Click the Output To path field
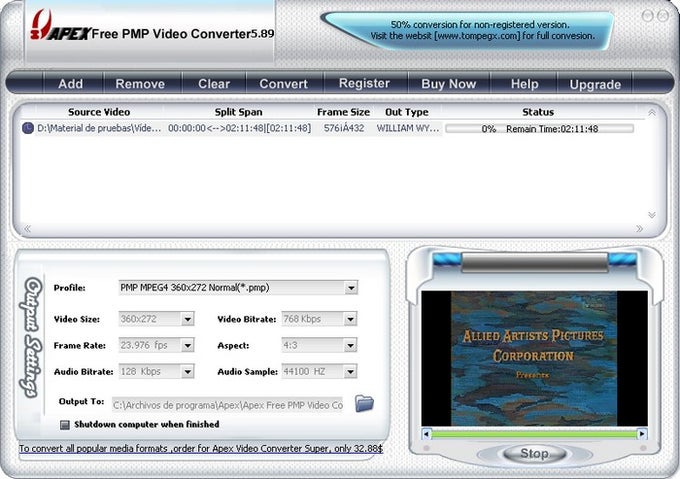 [x=228, y=405]
